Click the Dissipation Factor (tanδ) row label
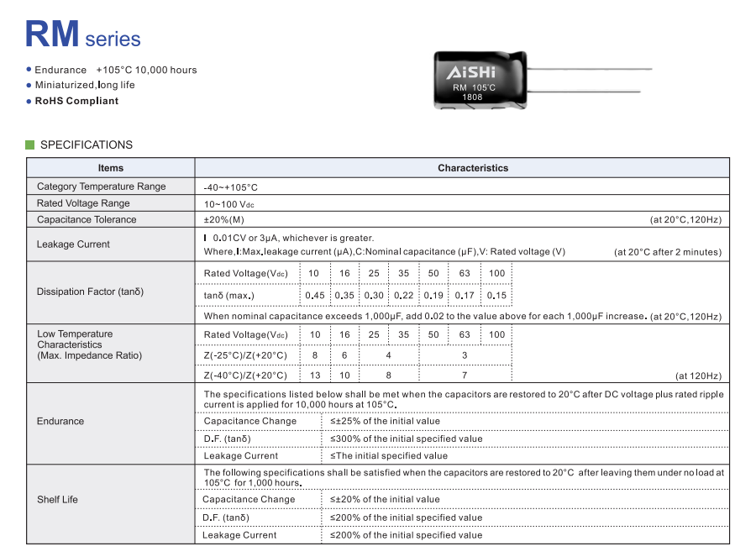 click(x=90, y=292)
